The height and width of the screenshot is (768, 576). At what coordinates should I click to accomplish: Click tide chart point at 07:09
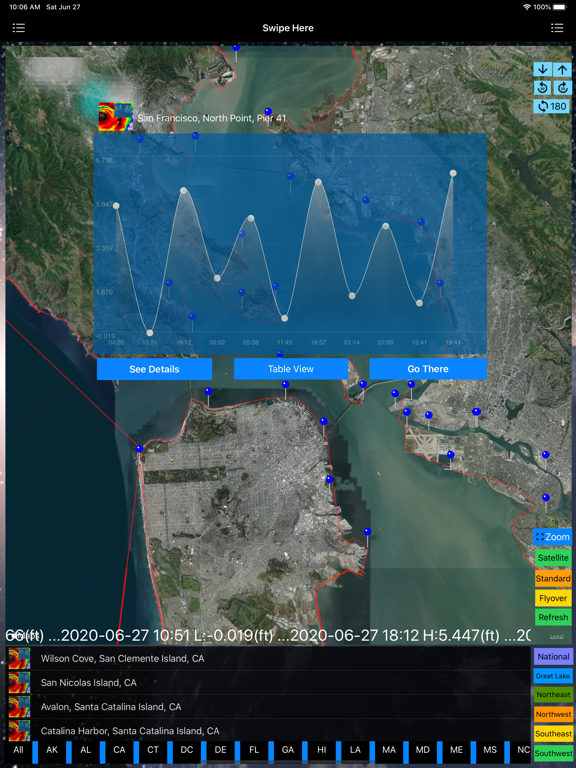385,226
